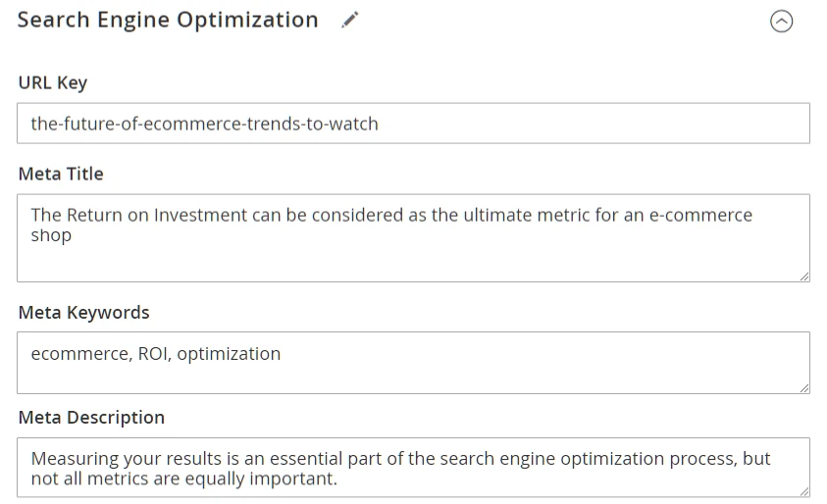
Task: Click "watch" at the URL key's end
Action: [354, 125]
